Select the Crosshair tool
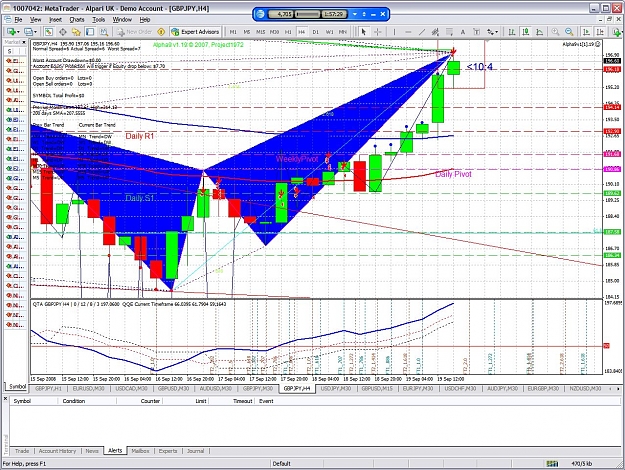 coord(377,32)
